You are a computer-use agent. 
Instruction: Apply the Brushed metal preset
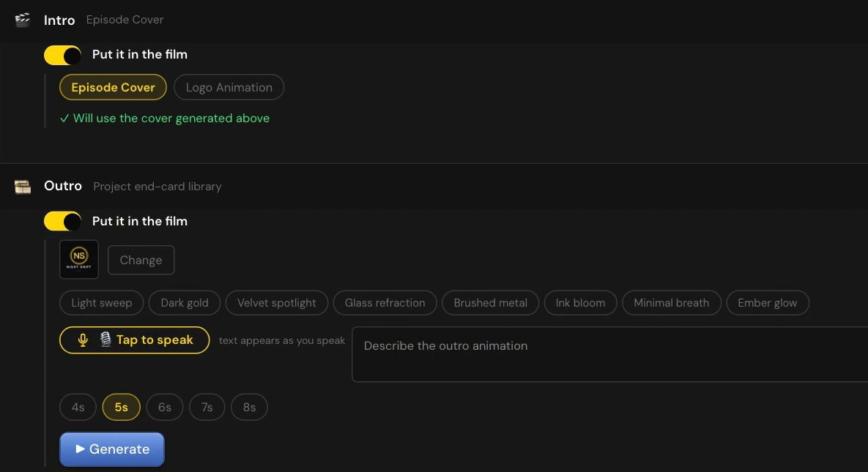click(x=491, y=303)
